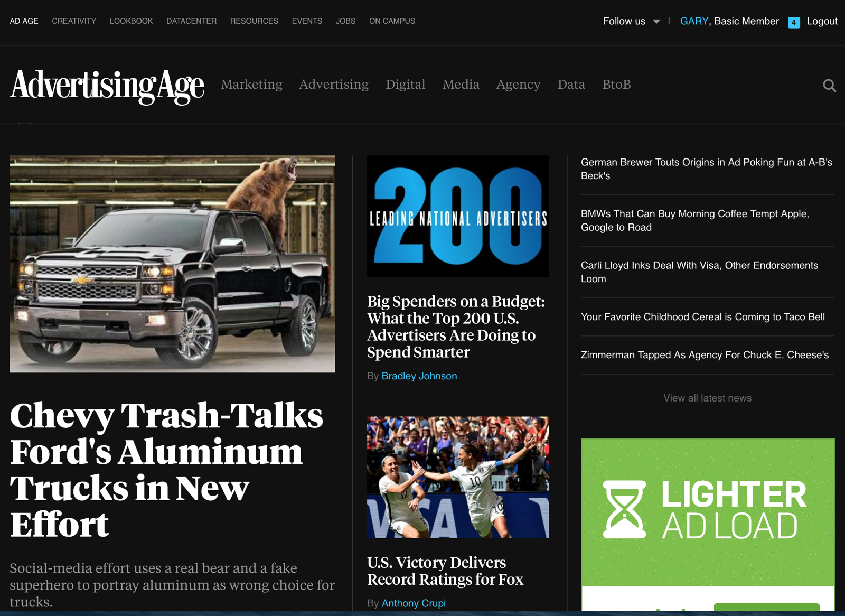Open Zimmerman Tapped As Agency news item

pos(705,355)
